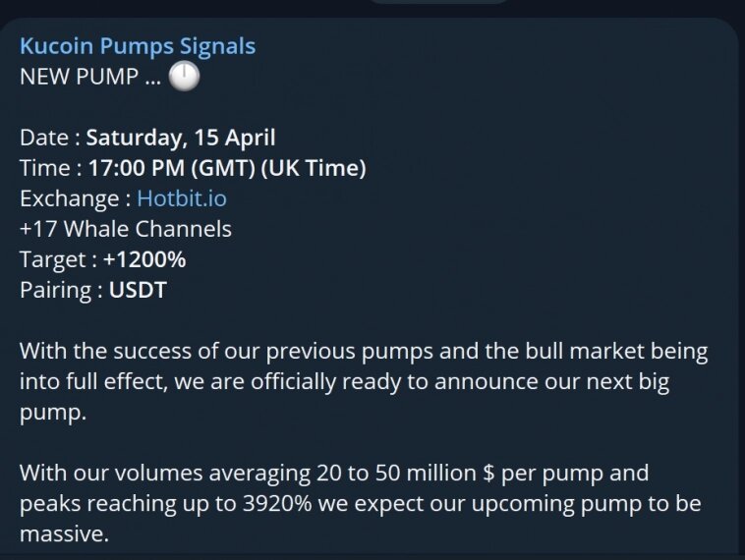This screenshot has height=560, width=745.
Task: Click the clock emoji after NEW PUMP
Action: [185, 76]
